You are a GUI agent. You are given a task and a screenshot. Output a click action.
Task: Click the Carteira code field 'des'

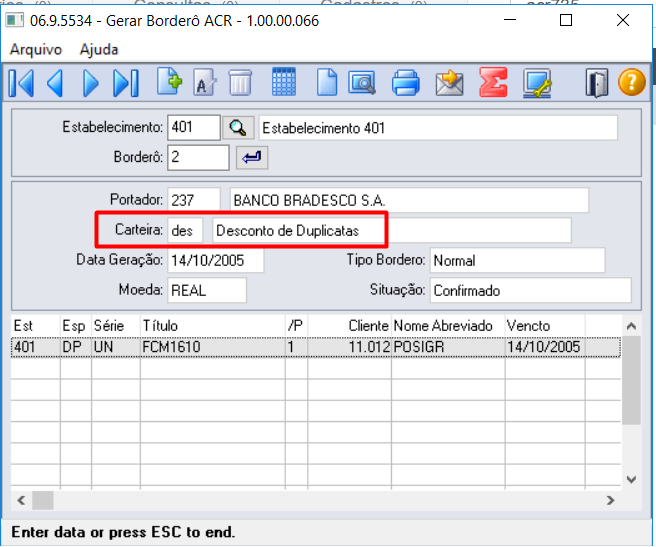click(185, 230)
